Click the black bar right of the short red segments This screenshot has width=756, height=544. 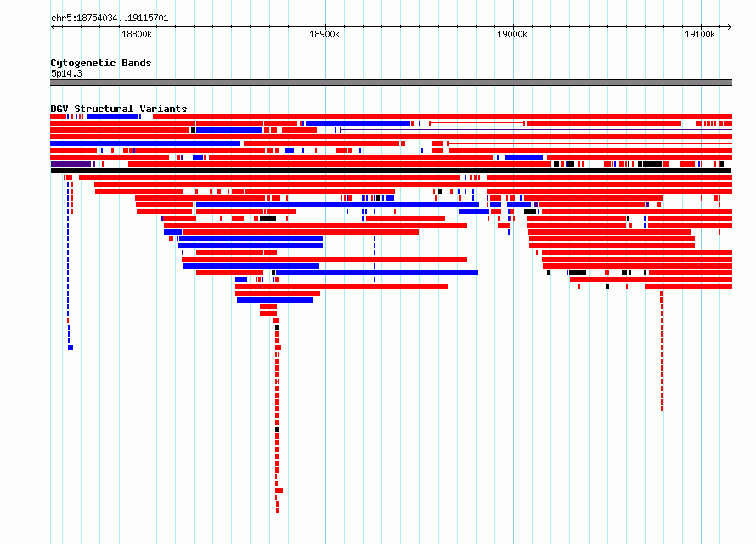[268, 218]
